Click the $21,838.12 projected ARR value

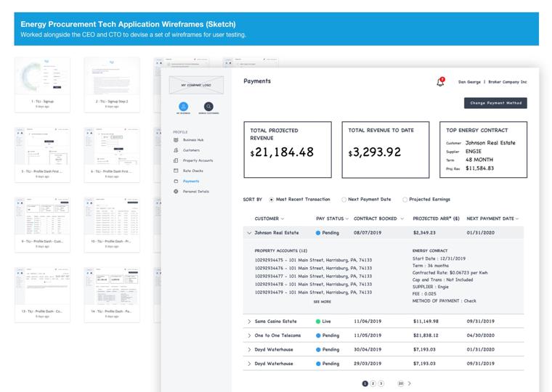426,335
